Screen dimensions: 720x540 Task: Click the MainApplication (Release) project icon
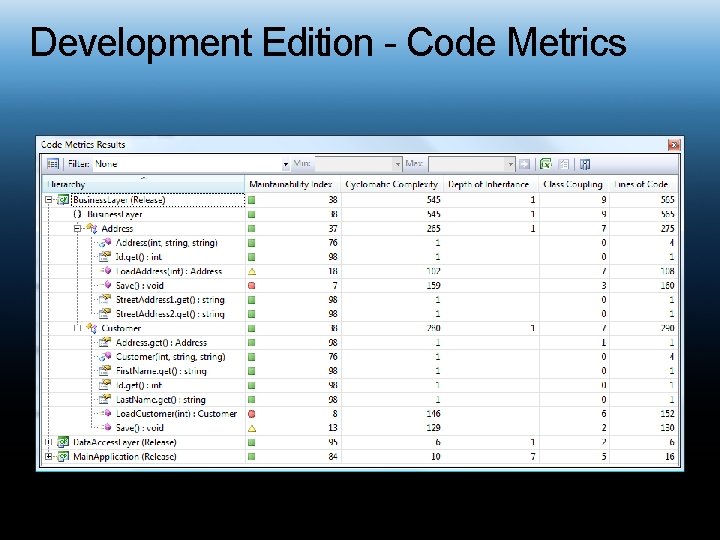click(x=63, y=456)
